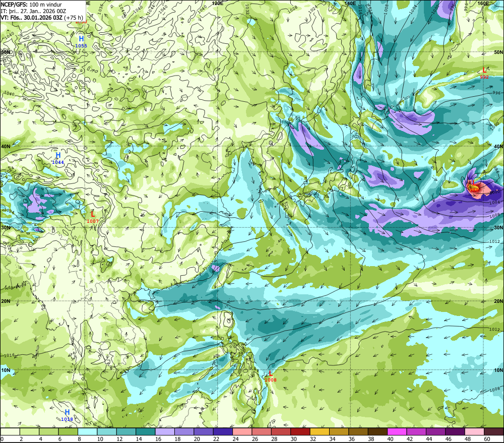
Task: Click the 1016 isobar label on left edge
Action: [9, 355]
